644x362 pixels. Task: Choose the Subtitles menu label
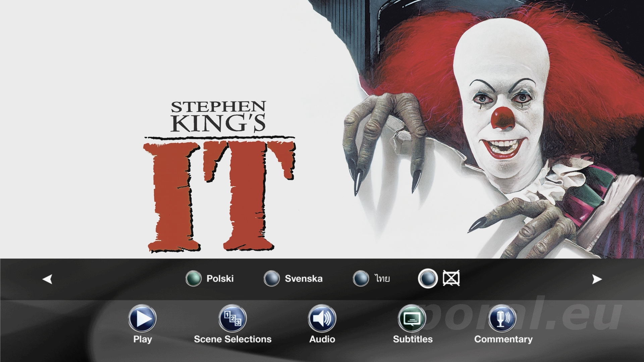[x=413, y=339]
